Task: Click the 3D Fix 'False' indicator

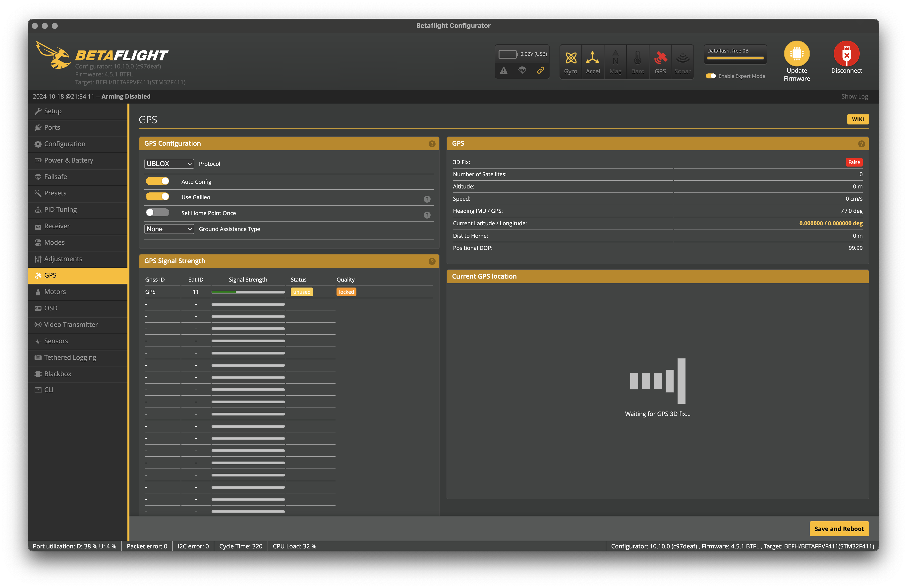Action: coord(854,162)
